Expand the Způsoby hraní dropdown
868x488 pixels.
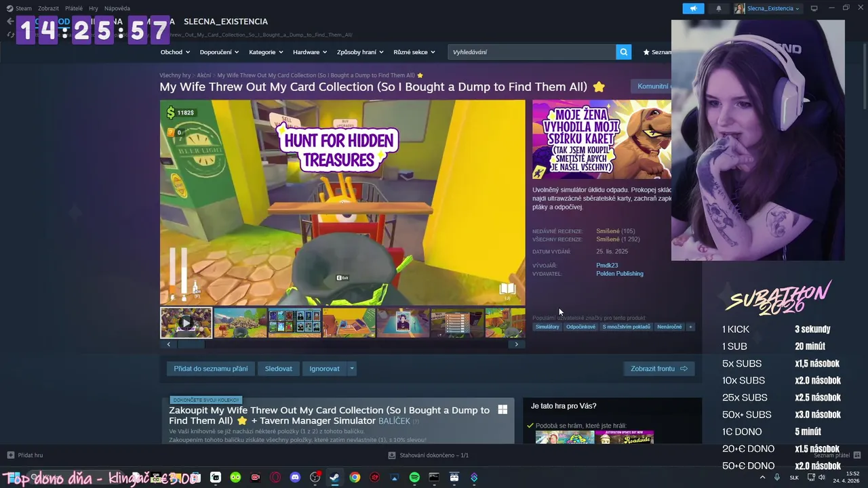pyautogui.click(x=360, y=52)
